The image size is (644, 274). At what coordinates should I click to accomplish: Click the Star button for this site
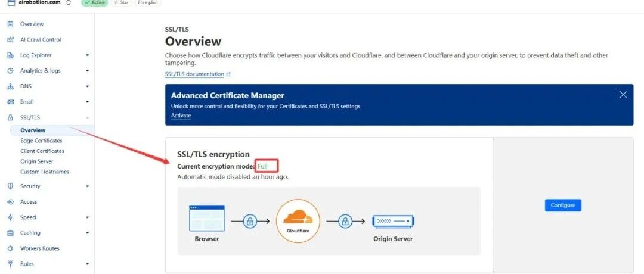point(121,2)
